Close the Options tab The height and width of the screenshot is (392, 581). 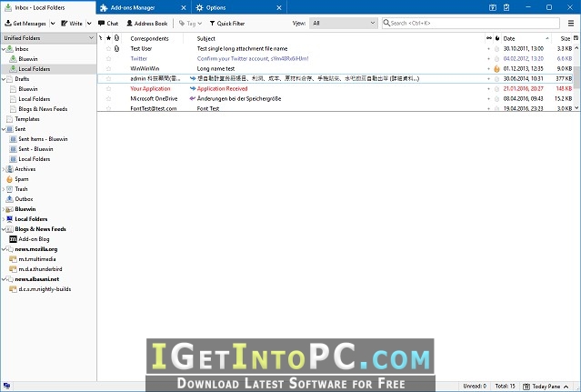pyautogui.click(x=279, y=7)
